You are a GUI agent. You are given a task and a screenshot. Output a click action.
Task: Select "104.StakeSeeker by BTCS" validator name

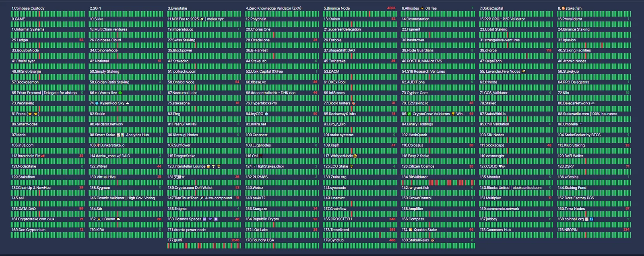pos(579,135)
